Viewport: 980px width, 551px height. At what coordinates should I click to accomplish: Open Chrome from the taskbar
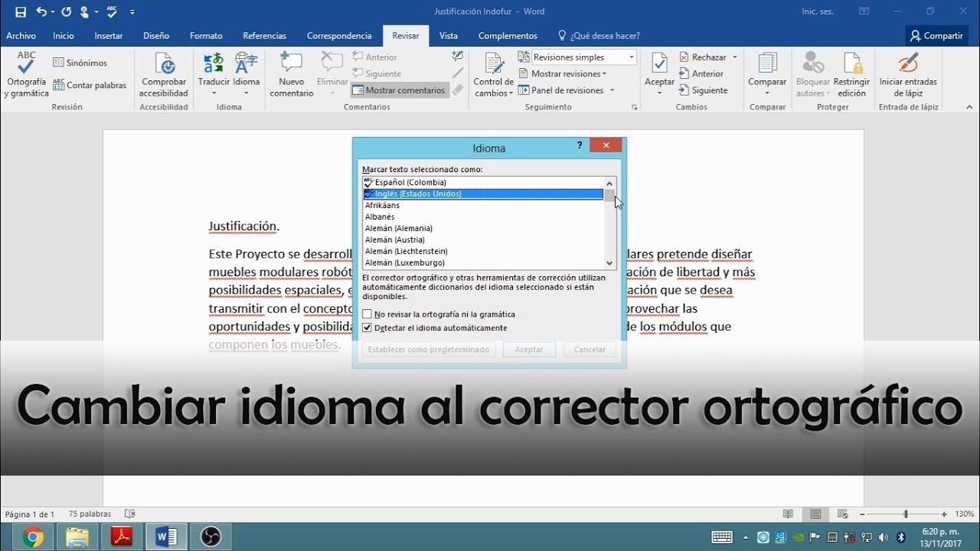[33, 537]
